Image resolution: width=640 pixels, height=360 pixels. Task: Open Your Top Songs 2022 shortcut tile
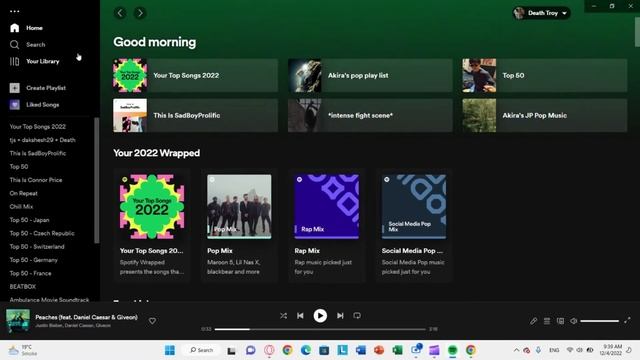tap(196, 75)
